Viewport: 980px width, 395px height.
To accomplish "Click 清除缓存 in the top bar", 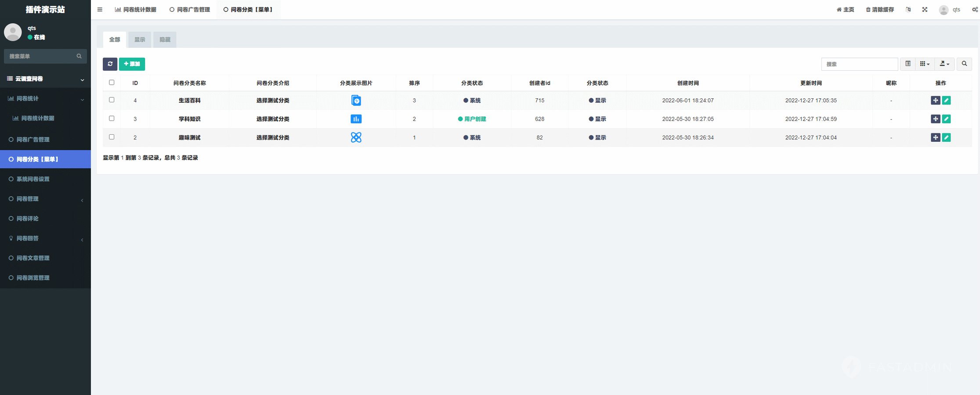I will coord(879,10).
